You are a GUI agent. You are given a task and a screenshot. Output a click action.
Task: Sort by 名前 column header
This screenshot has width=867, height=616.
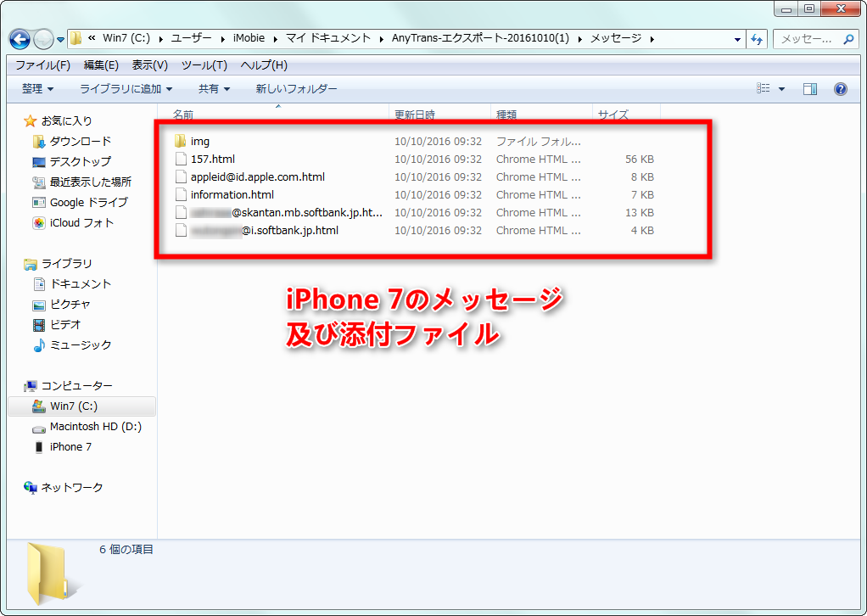183,114
